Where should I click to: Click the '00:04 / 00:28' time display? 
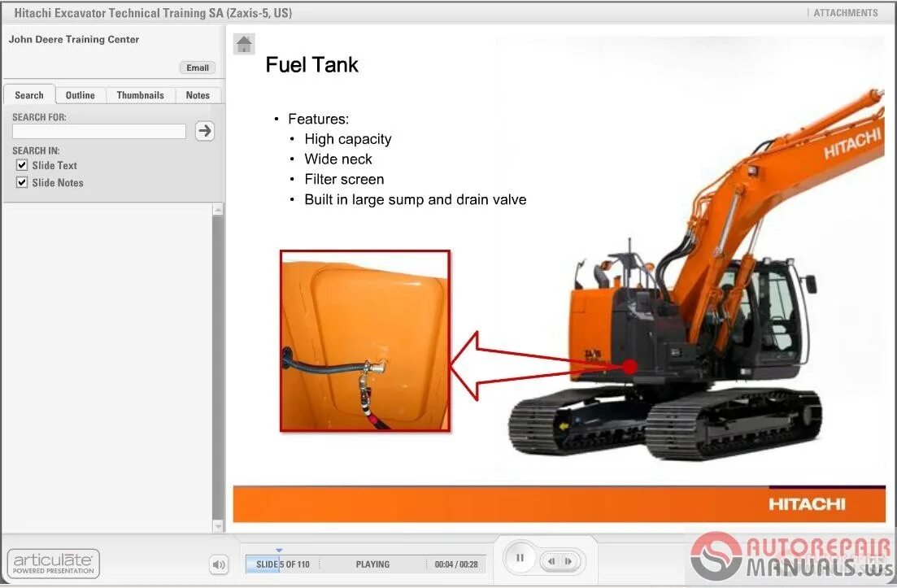[456, 564]
